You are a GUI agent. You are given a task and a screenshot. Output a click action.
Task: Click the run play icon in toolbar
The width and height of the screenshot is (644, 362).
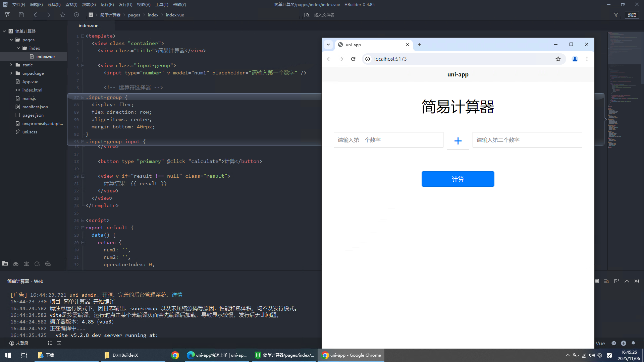coord(76,15)
